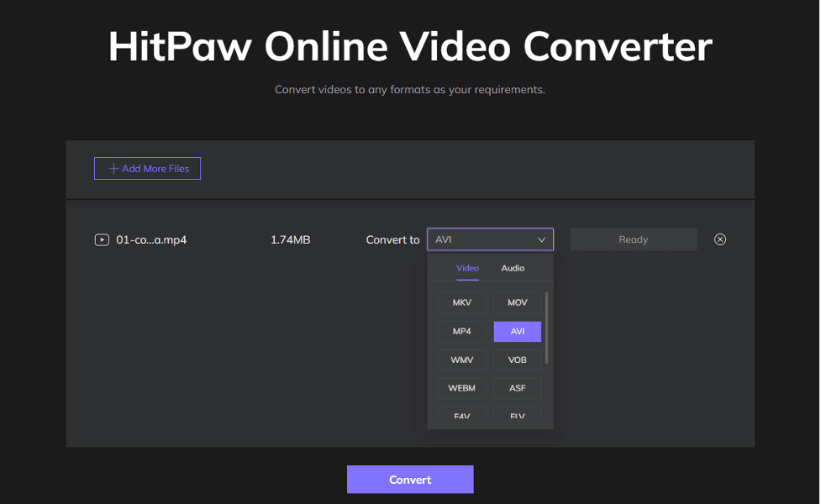Select VOB output format
The width and height of the screenshot is (821, 504).
pos(517,360)
